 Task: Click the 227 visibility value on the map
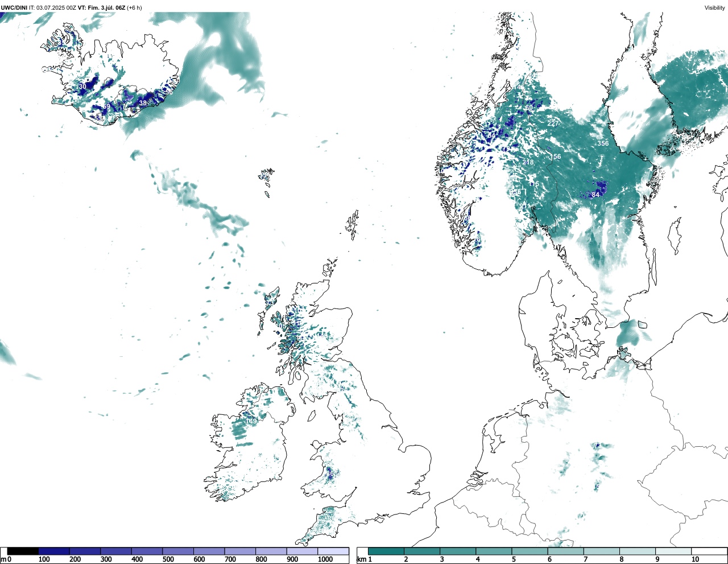[x=552, y=123]
